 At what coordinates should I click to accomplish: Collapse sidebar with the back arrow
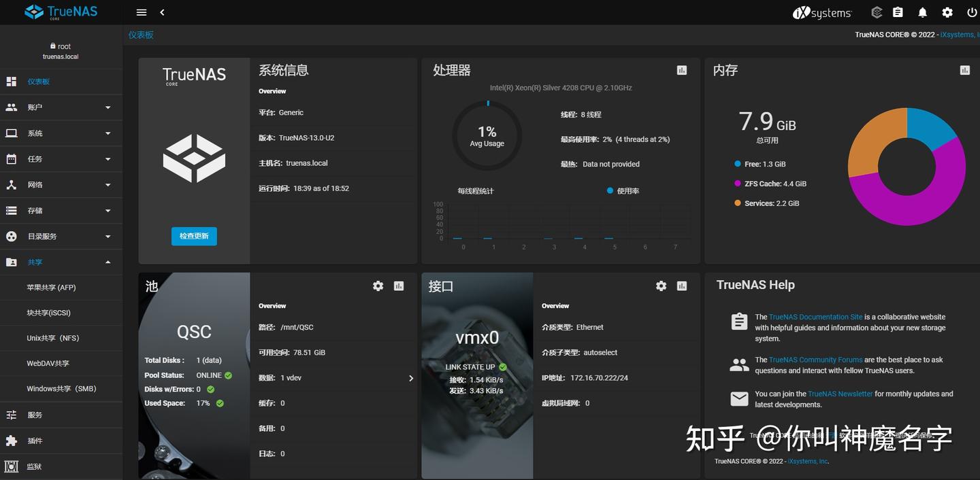pos(162,12)
